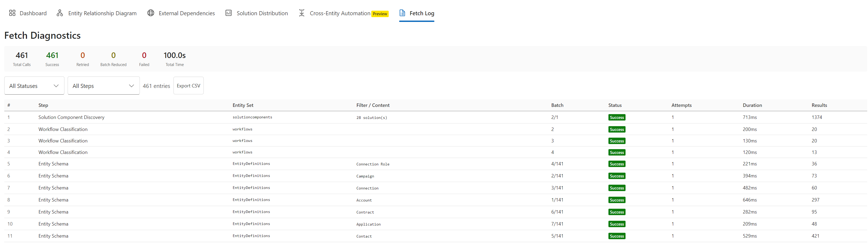The width and height of the screenshot is (868, 244).
Task: Click the Duration column header
Action: coord(752,105)
